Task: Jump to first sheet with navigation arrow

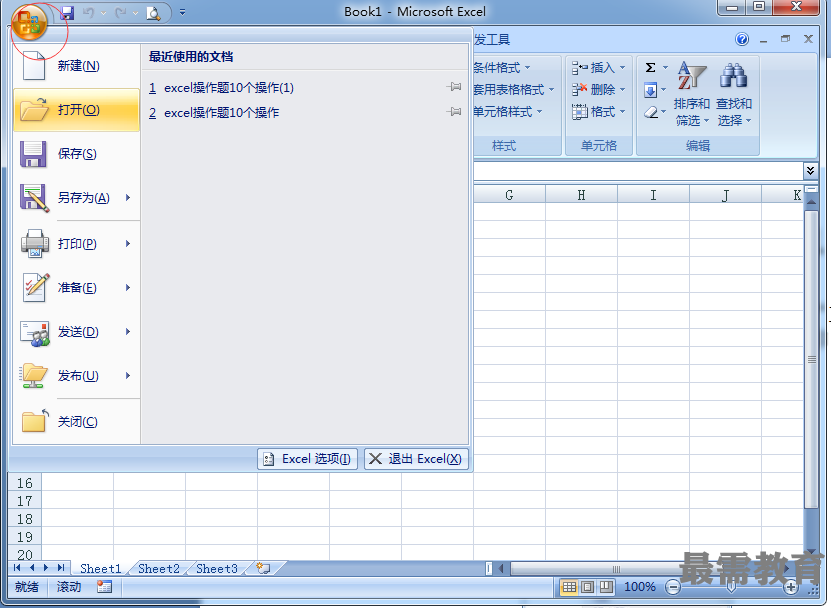Action: click(x=17, y=568)
